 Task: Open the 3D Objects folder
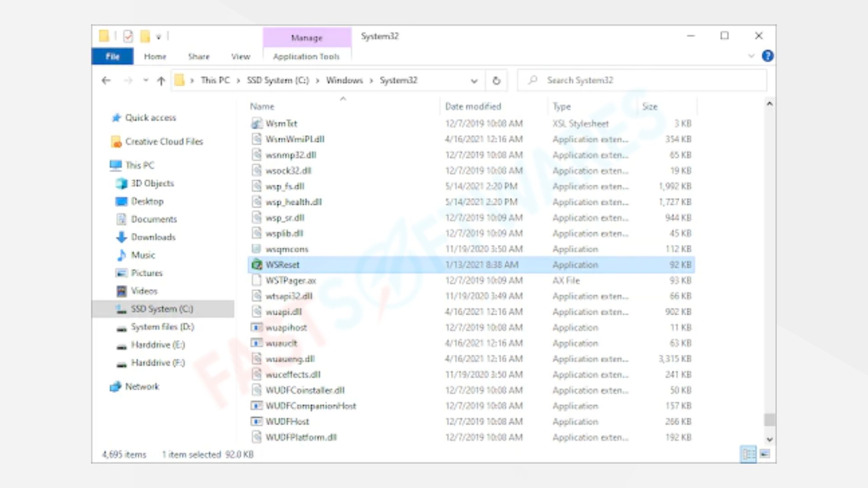click(x=146, y=183)
